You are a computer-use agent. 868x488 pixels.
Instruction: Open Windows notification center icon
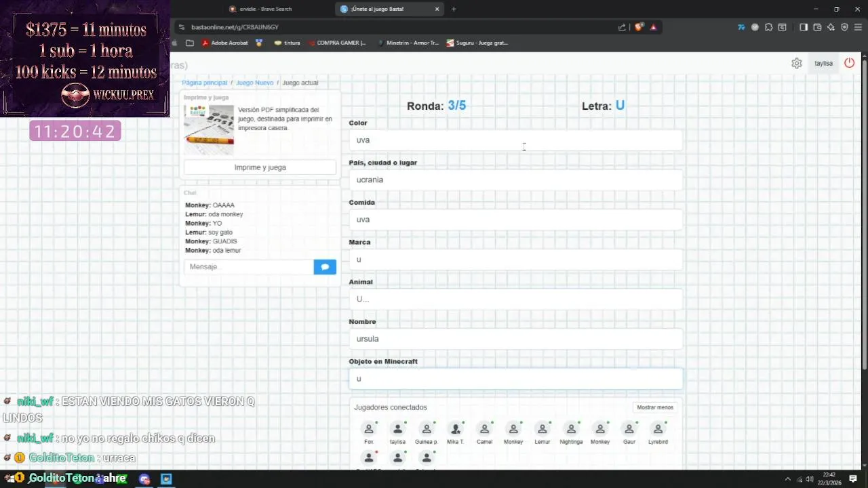point(853,479)
